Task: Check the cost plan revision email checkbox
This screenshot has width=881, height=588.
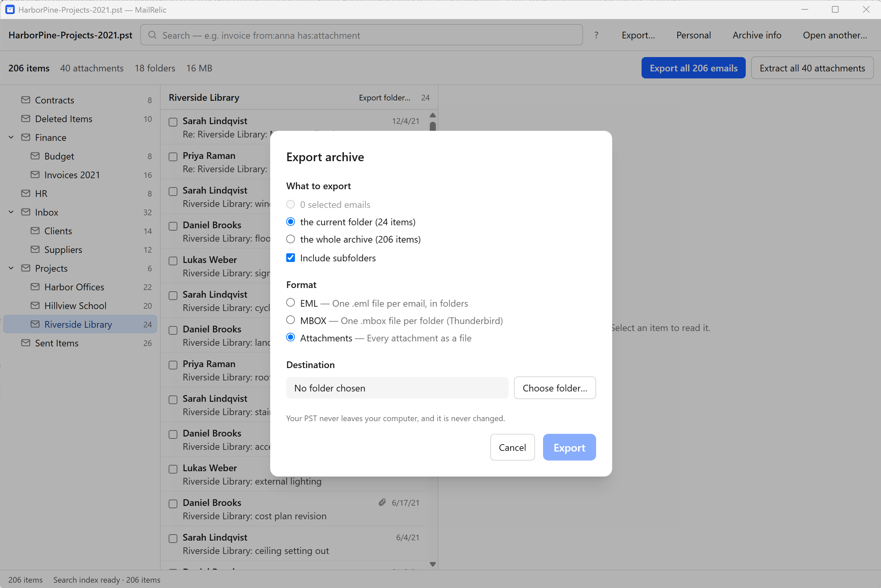Action: [x=173, y=504]
